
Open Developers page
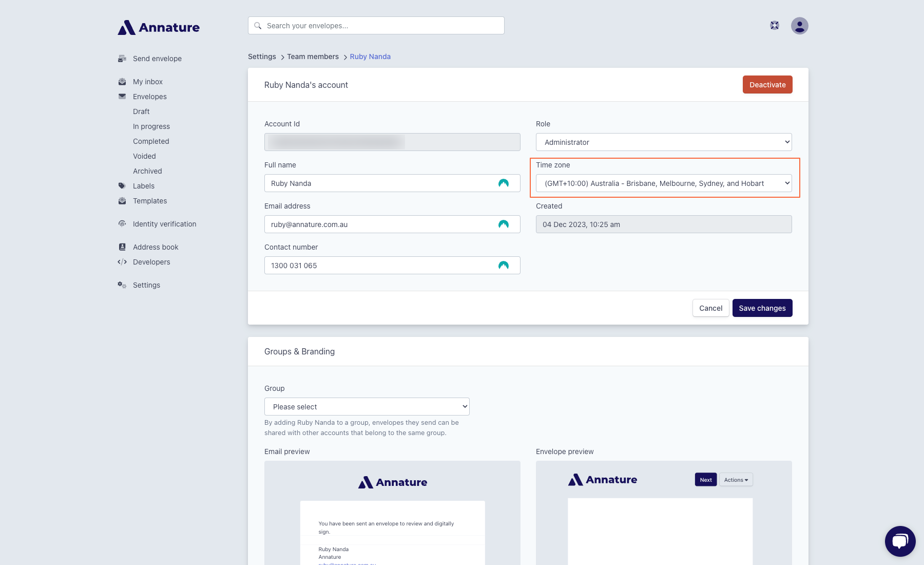pos(151,262)
